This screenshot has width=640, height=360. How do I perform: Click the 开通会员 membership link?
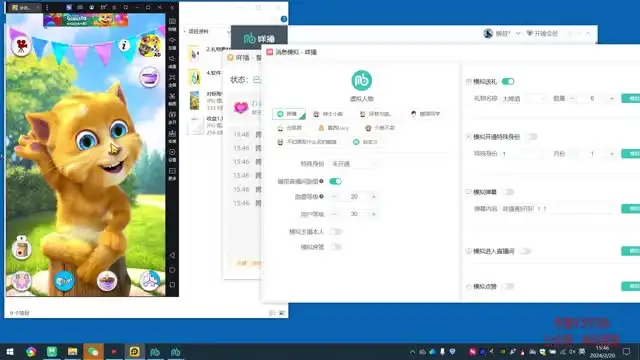pyautogui.click(x=542, y=33)
